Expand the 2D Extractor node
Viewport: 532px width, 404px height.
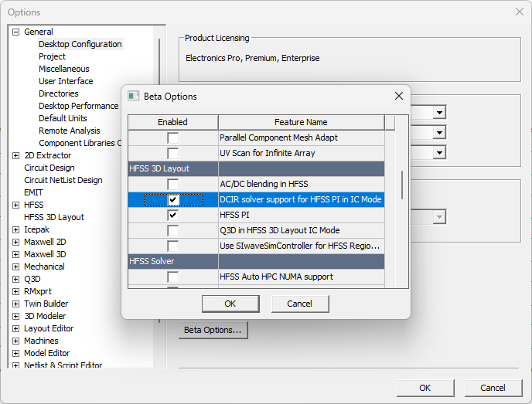[15, 155]
